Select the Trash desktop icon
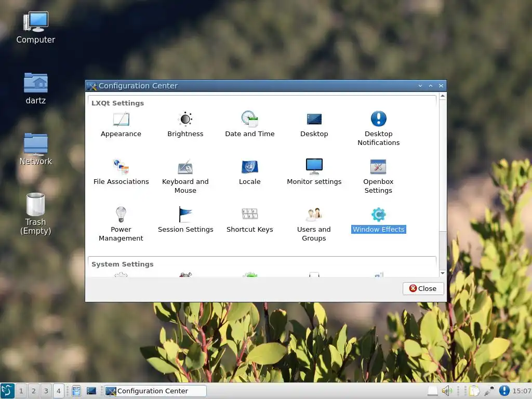This screenshot has height=399, width=532. tap(36, 214)
